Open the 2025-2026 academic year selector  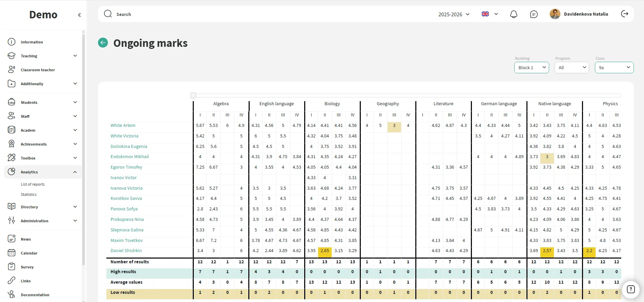pyautogui.click(x=454, y=14)
